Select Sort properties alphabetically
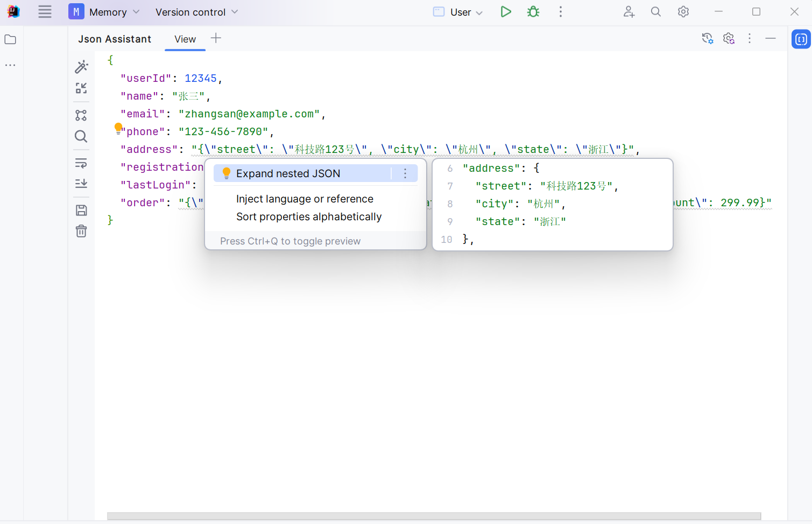The width and height of the screenshot is (812, 524). click(309, 216)
